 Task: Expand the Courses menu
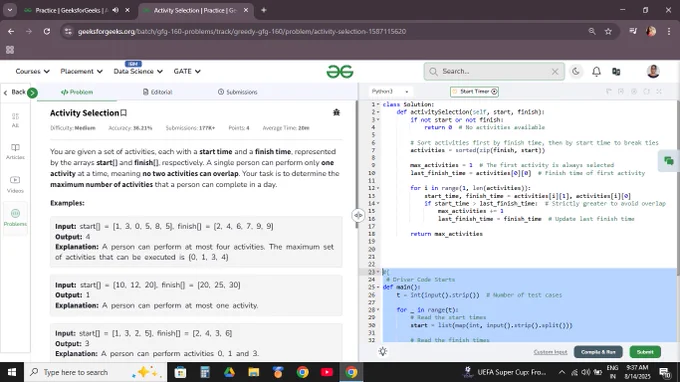click(x=32, y=71)
